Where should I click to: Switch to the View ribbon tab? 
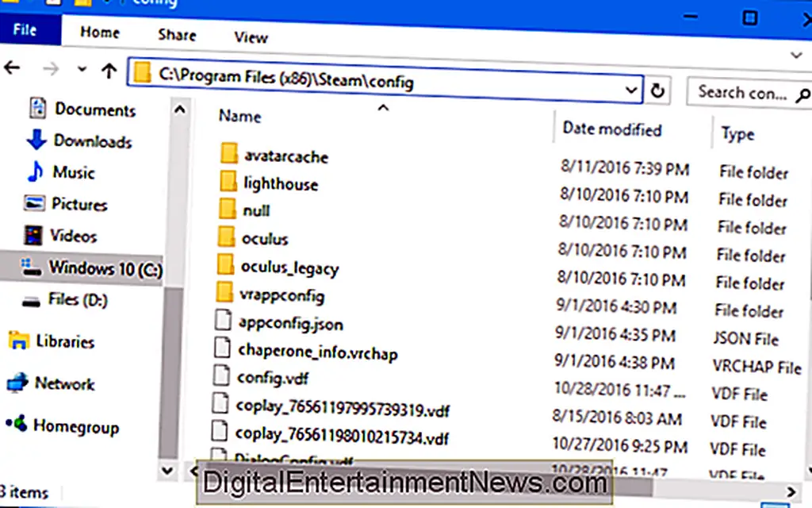point(251,36)
